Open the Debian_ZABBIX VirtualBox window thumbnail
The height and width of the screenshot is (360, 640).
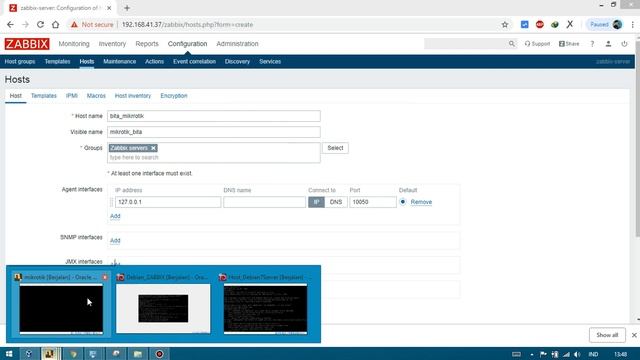tap(163, 309)
